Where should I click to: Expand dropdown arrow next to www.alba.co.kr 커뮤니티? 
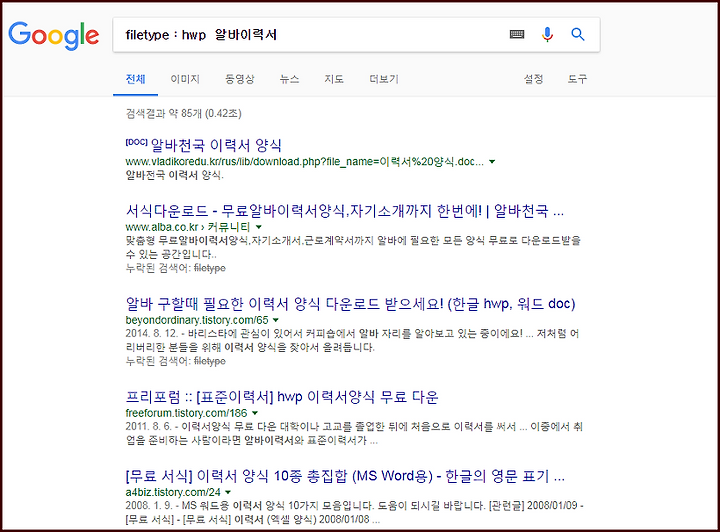[x=259, y=227]
